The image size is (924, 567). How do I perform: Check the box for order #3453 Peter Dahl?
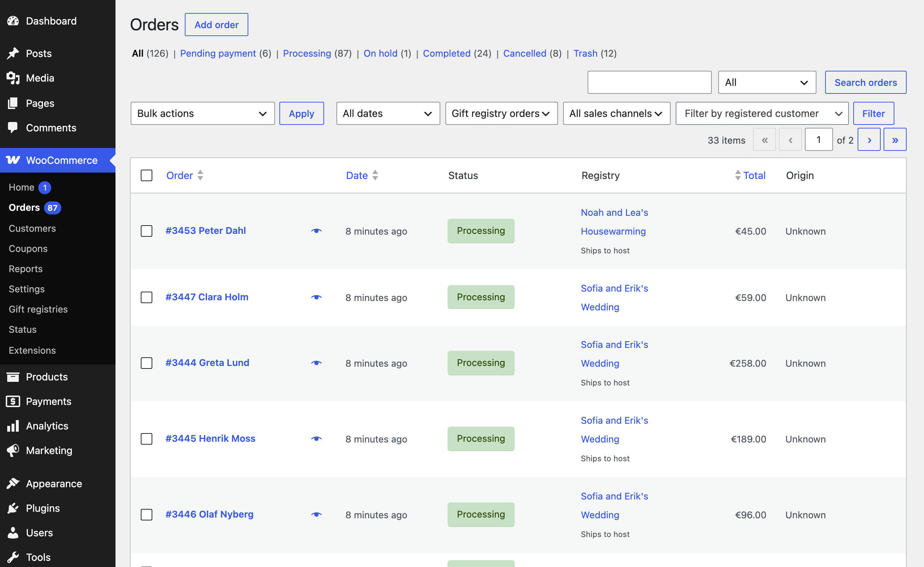pyautogui.click(x=147, y=231)
